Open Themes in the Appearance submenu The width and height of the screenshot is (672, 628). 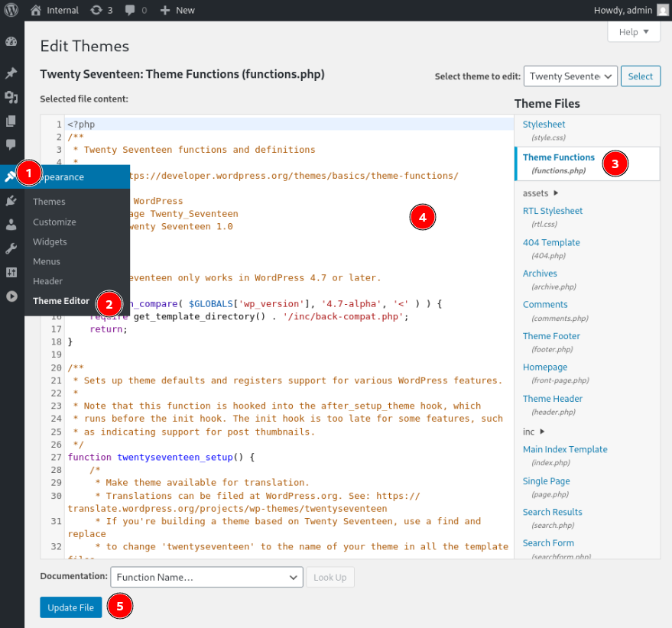(49, 202)
